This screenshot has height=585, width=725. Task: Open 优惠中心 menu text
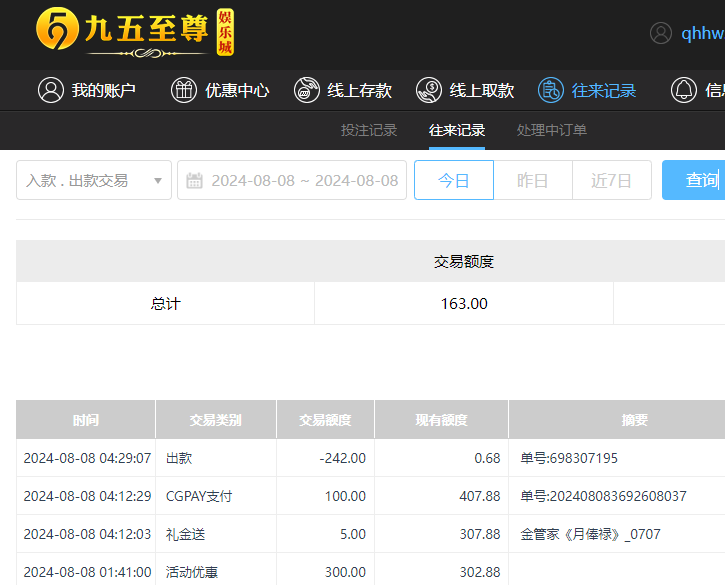pyautogui.click(x=237, y=90)
